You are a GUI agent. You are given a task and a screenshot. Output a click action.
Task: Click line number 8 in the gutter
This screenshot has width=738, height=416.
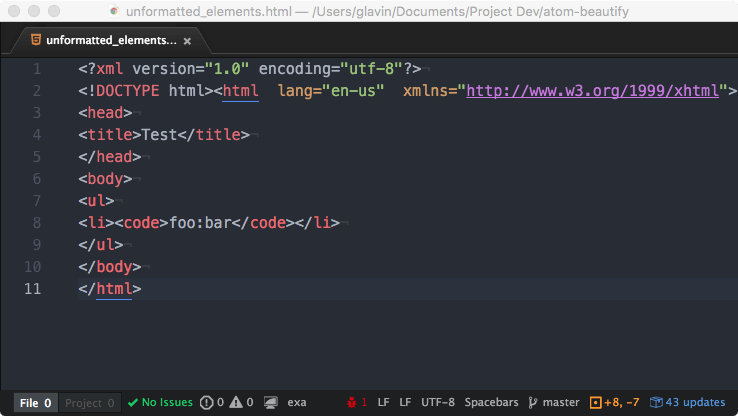point(37,223)
